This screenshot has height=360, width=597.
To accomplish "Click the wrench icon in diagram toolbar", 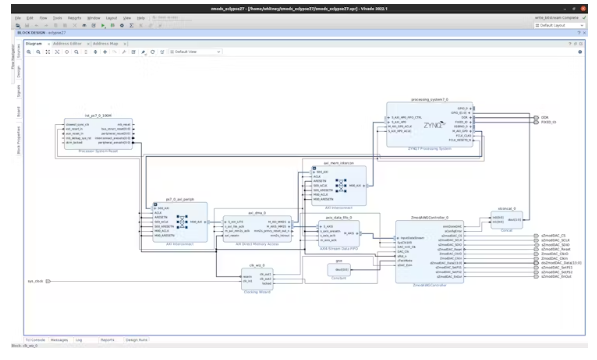I will point(124,52).
